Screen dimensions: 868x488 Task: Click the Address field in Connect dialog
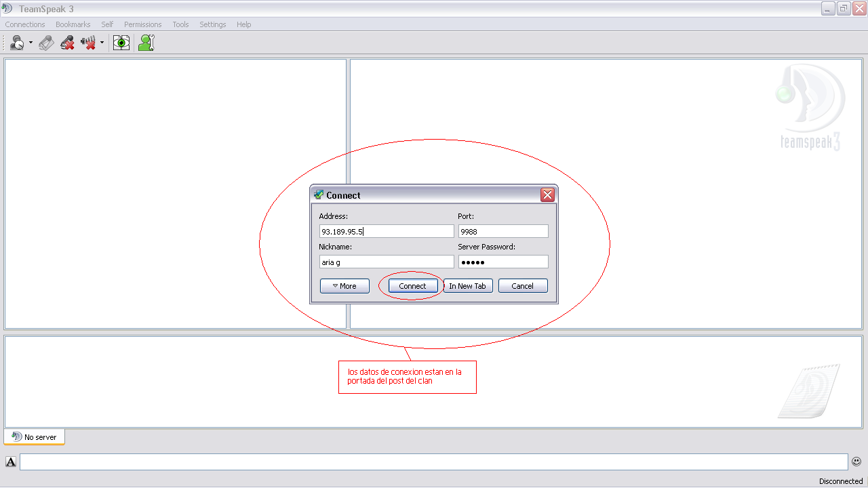pos(387,231)
